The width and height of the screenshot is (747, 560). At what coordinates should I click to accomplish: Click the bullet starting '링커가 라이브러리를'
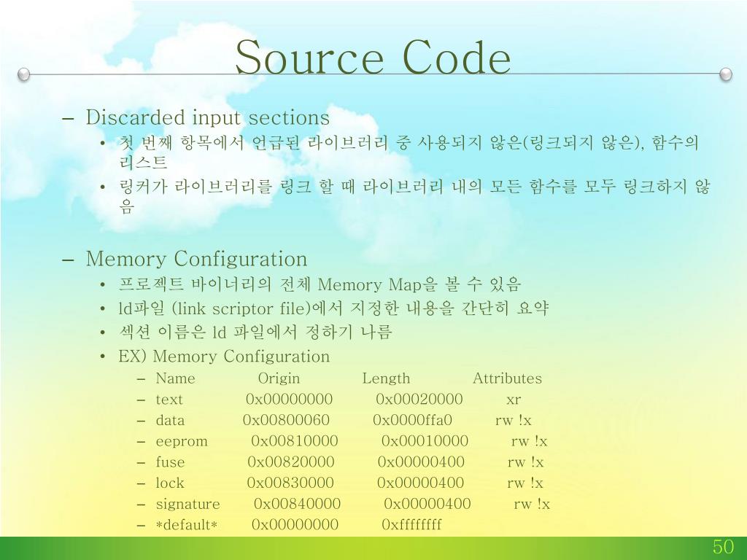(414, 195)
